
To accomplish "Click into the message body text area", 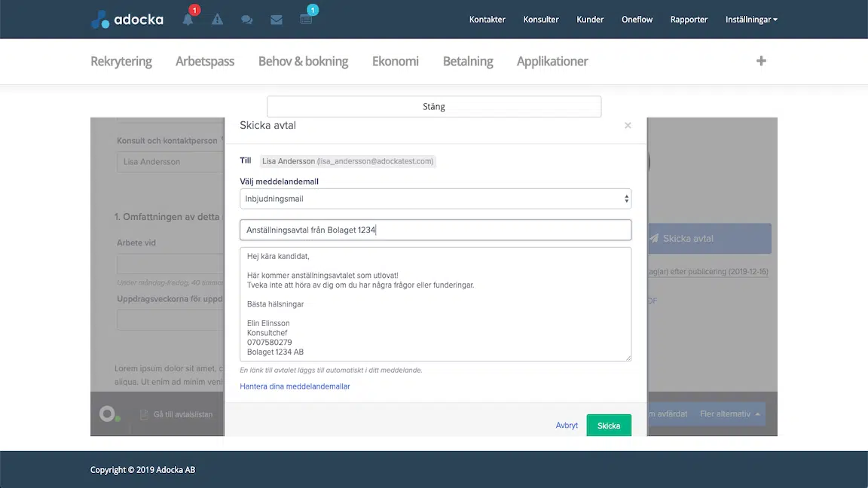I will coord(436,304).
